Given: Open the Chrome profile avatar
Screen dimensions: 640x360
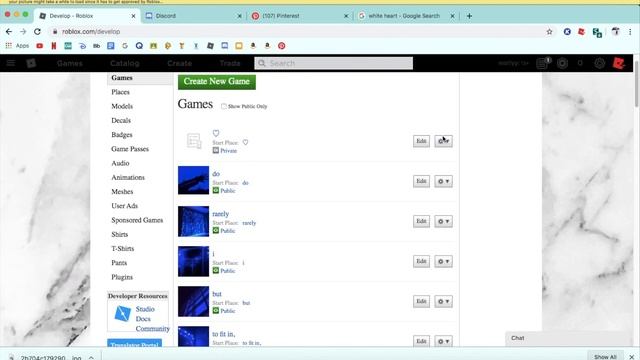Looking at the screenshot, I should click(x=616, y=31).
